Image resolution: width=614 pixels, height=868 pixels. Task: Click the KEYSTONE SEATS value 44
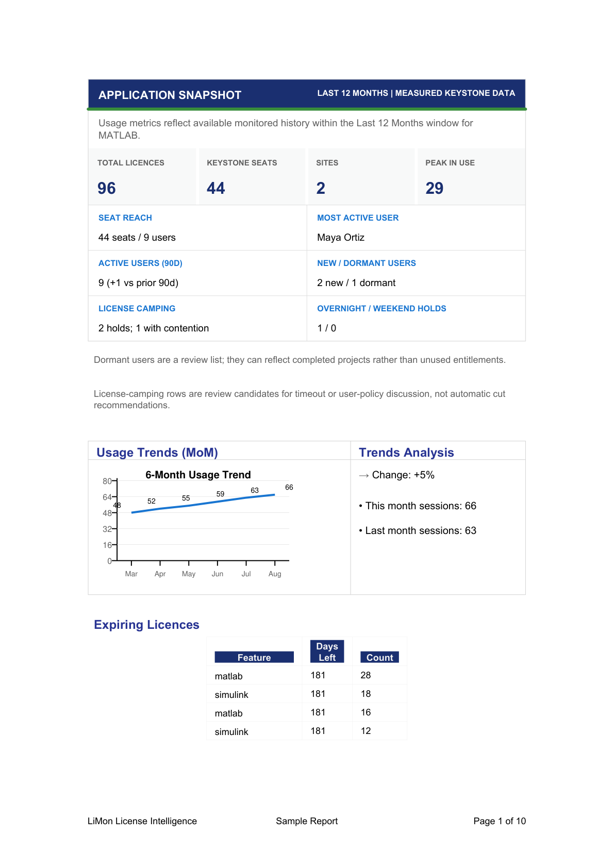click(x=216, y=188)
